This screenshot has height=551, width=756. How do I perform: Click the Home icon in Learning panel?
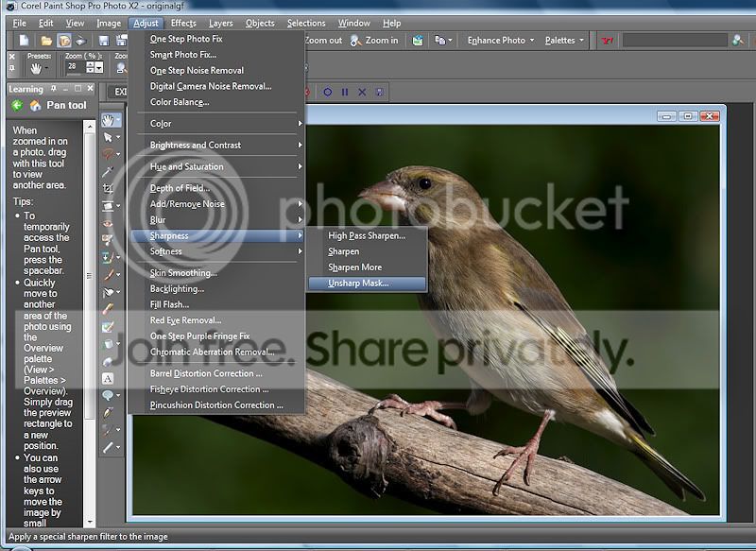tap(36, 106)
